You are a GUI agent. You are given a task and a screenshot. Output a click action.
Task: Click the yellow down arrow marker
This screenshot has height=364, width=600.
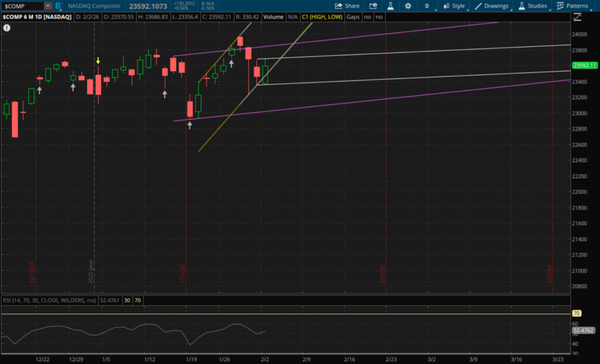pyautogui.click(x=98, y=61)
